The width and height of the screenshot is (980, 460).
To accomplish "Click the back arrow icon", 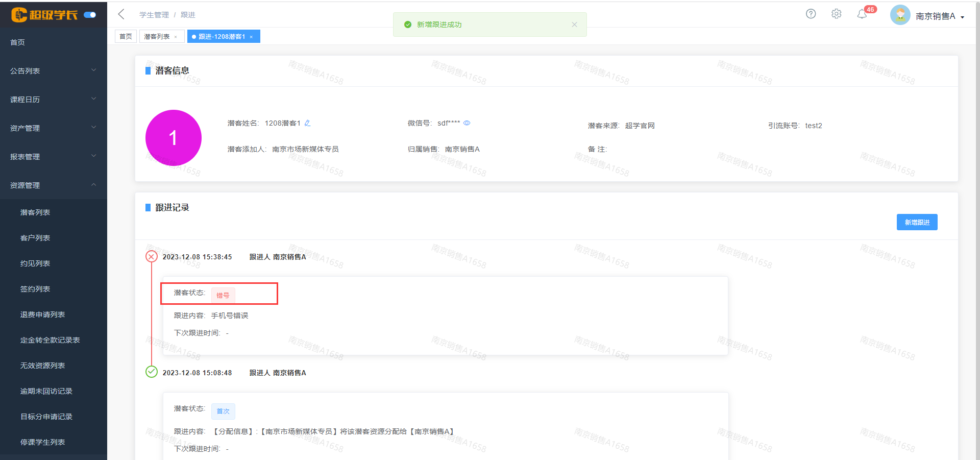I will (x=121, y=14).
